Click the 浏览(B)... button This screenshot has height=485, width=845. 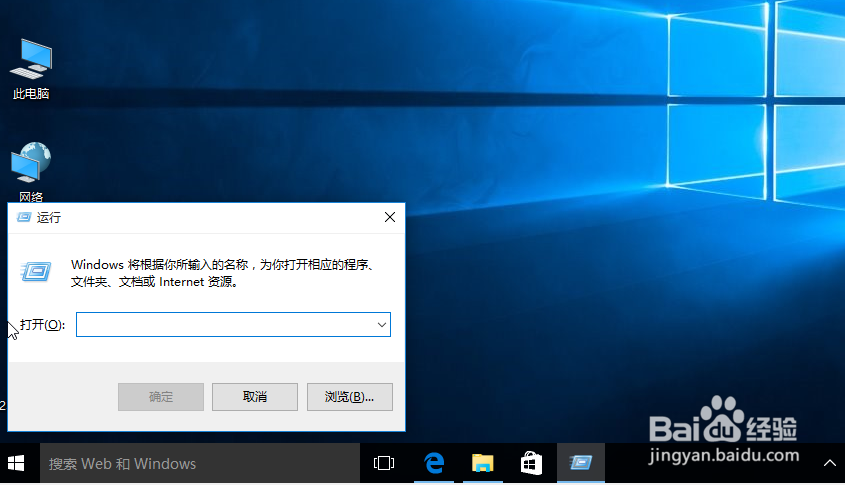(350, 397)
